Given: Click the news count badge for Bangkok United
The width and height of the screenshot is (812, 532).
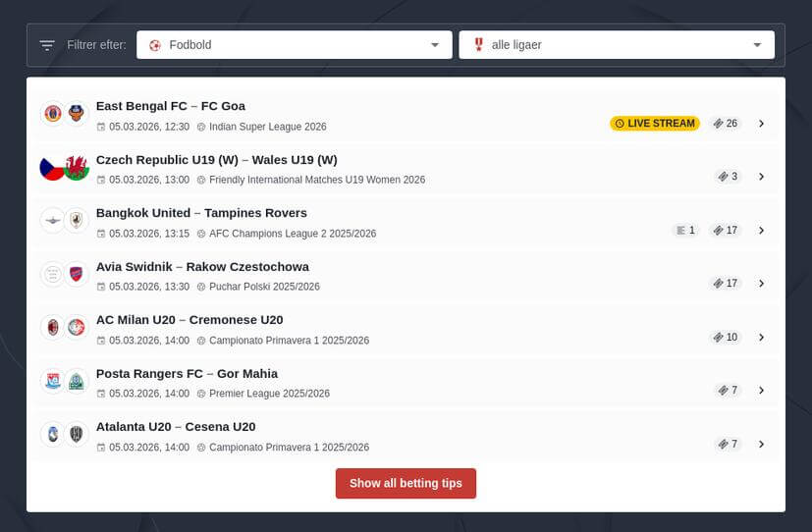Looking at the screenshot, I should coord(684,231).
